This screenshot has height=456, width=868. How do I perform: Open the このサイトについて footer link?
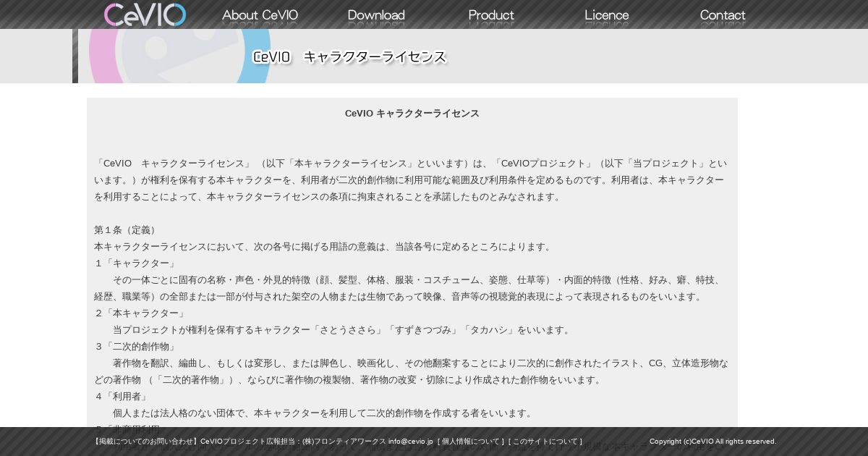(x=545, y=442)
